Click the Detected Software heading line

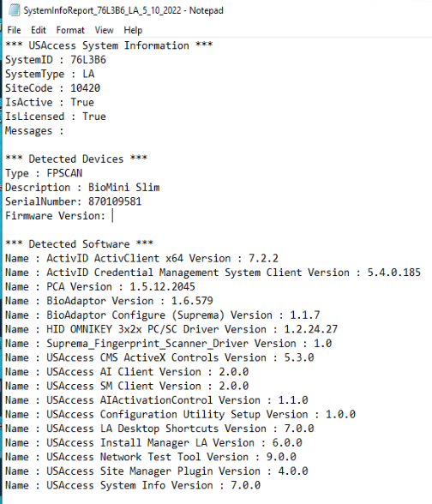80,244
